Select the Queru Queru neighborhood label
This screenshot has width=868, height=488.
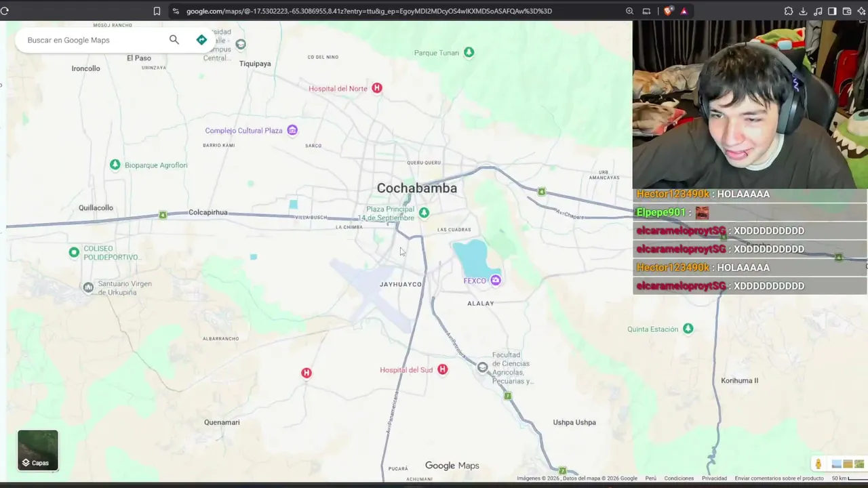[424, 163]
